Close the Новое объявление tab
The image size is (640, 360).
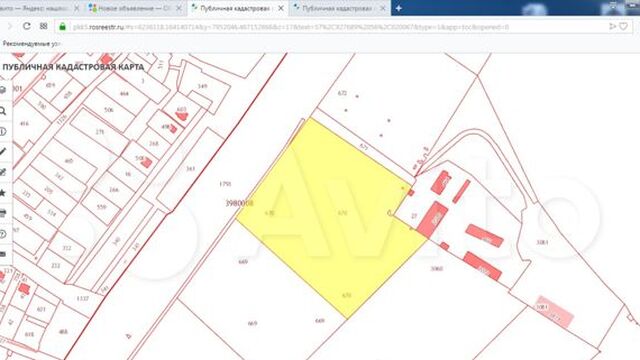pos(178,8)
